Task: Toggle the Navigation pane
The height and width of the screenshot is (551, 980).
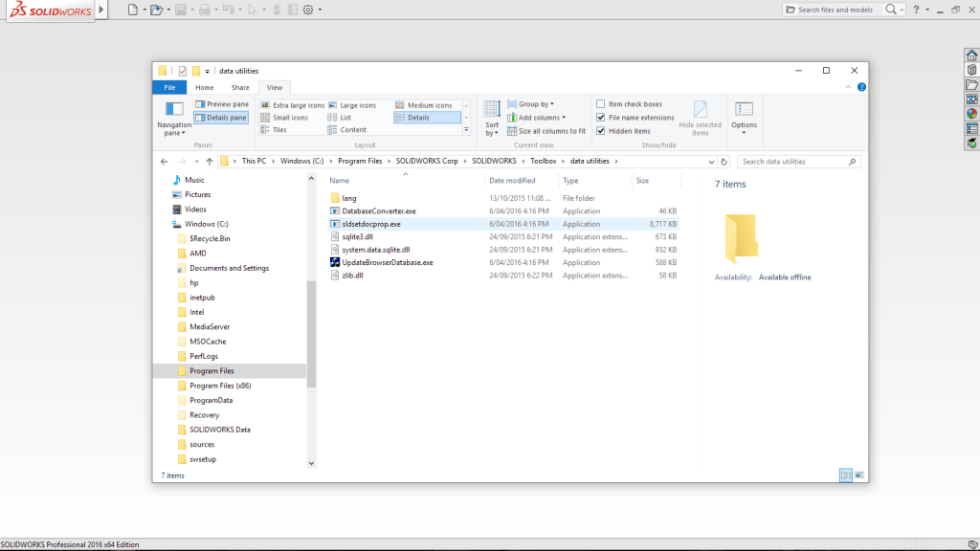Action: [x=173, y=118]
